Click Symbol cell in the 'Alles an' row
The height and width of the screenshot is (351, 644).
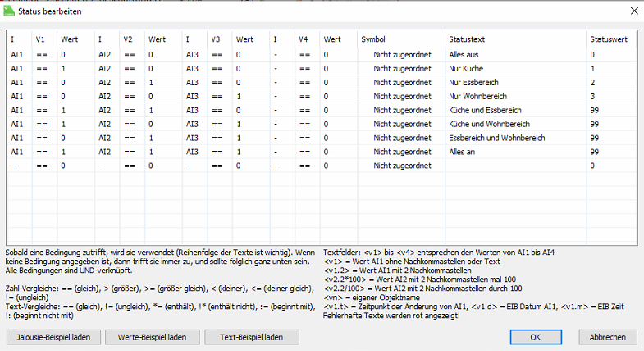(402, 152)
